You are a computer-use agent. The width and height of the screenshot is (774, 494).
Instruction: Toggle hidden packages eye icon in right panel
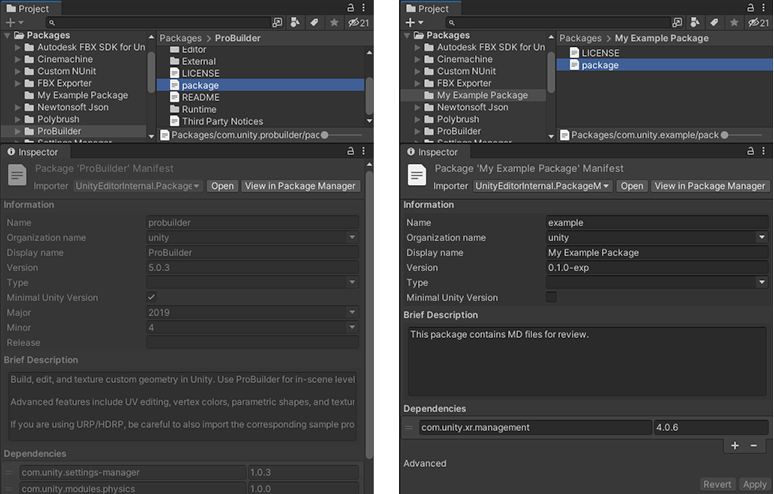point(753,22)
